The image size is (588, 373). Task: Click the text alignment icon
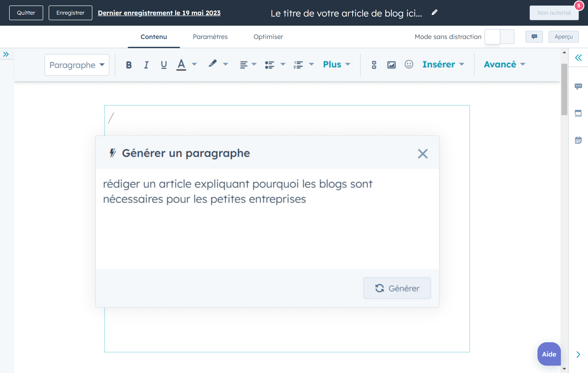click(x=243, y=65)
